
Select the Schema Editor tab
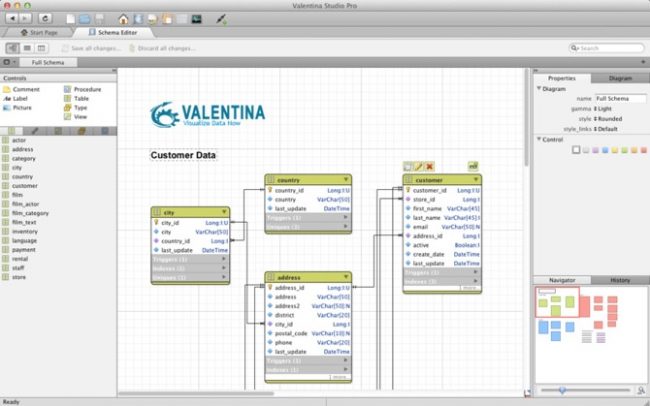point(113,32)
